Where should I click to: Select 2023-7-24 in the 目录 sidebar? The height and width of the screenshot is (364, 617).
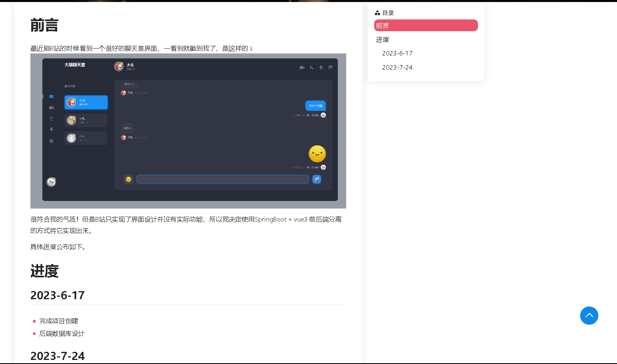click(x=397, y=68)
